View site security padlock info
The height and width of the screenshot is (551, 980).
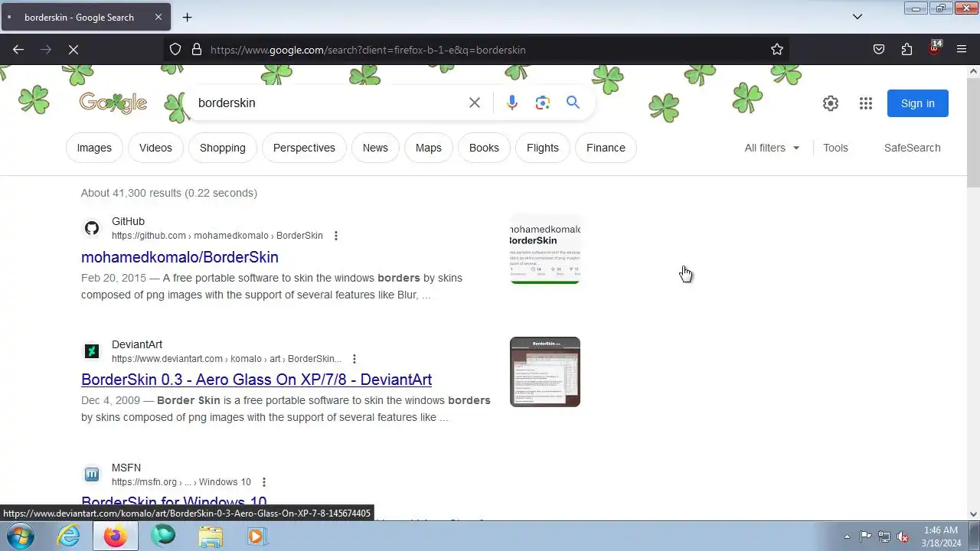[197, 50]
